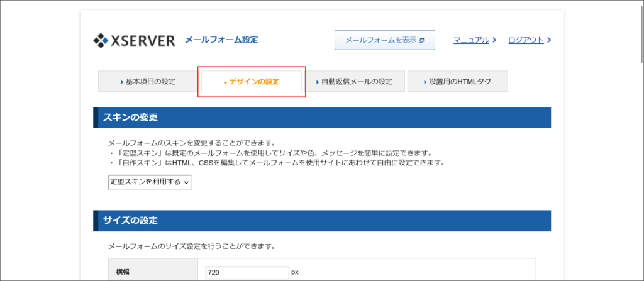Image resolution: width=644 pixels, height=281 pixels.
Task: Open the 自動返信メールの設定 tab
Action: pyautogui.click(x=355, y=81)
